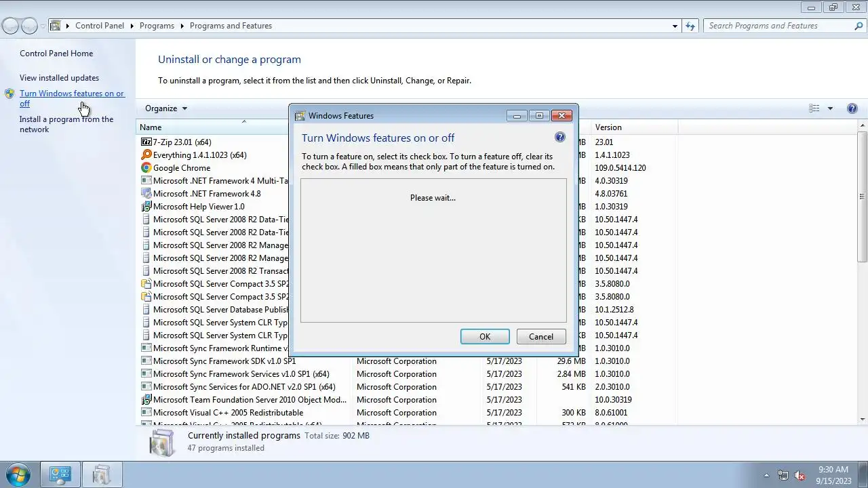
Task: Select Visual C++ 2005 Redistributable icon
Action: point(146,413)
